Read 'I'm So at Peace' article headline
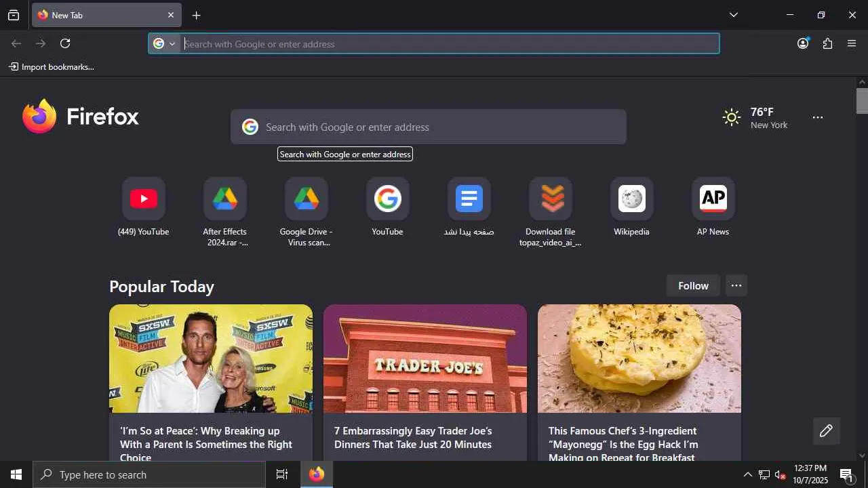Image resolution: width=868 pixels, height=488 pixels. tap(206, 443)
